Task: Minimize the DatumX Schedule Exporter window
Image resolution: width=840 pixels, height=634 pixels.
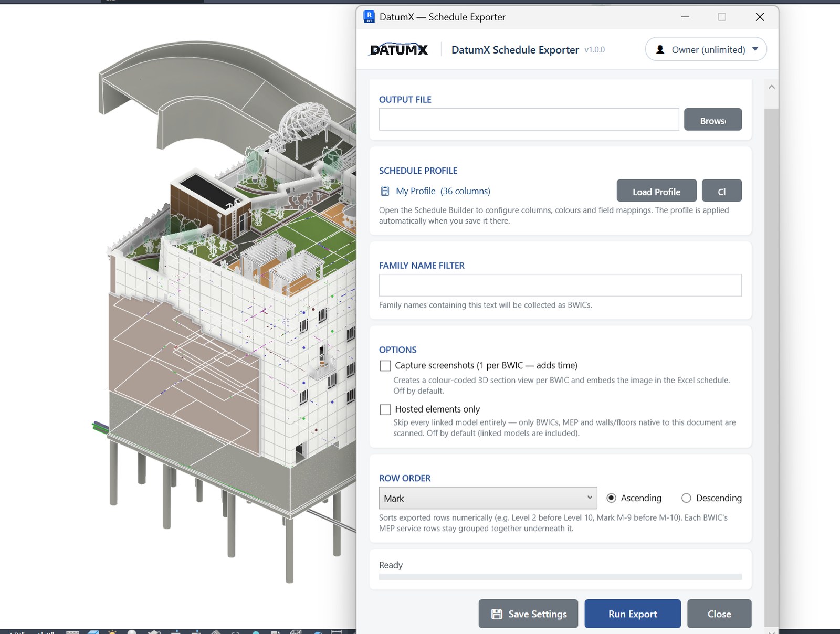Action: 685,17
